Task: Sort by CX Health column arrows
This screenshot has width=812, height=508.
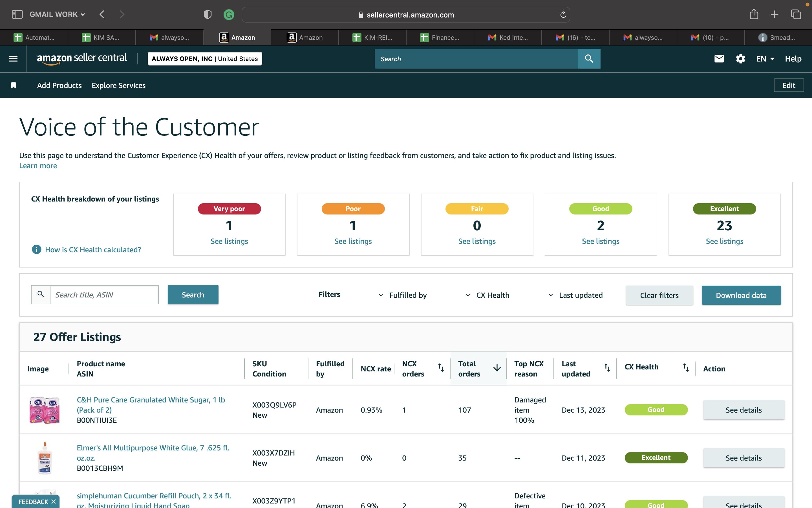Action: pos(686,368)
